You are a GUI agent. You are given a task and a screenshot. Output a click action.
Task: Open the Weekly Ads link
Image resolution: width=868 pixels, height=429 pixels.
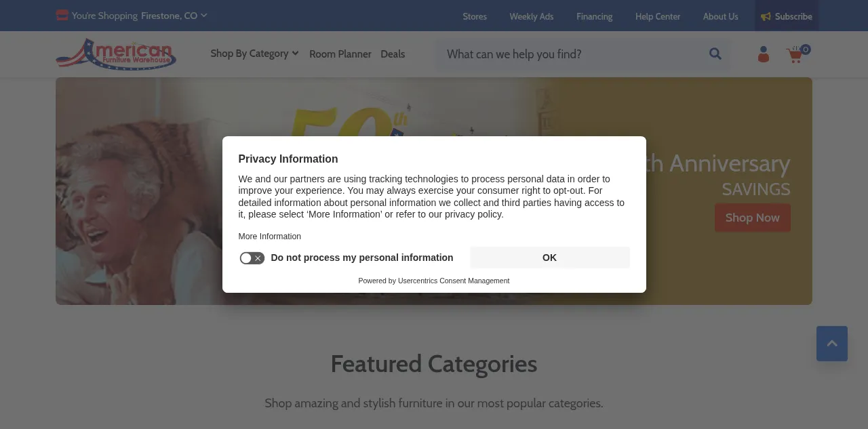pos(532,16)
